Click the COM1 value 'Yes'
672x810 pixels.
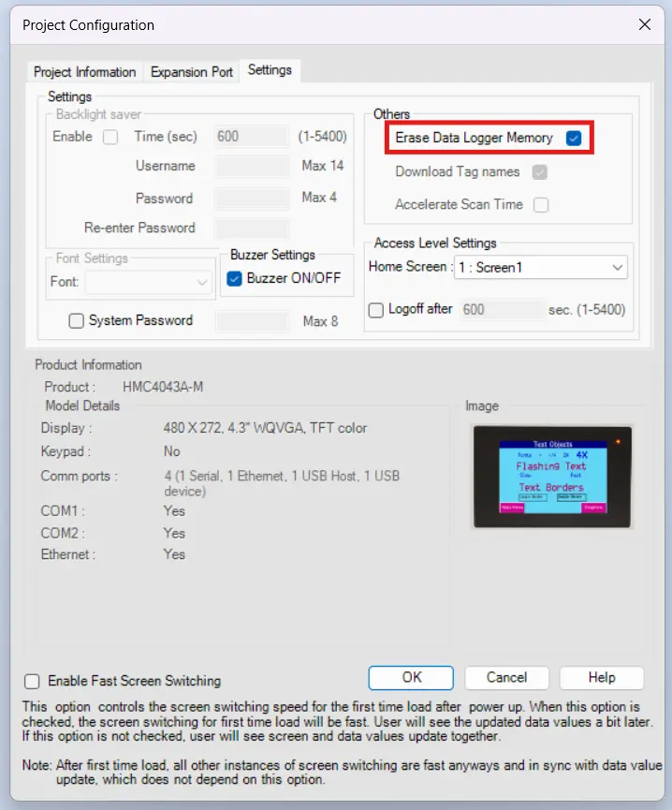pyautogui.click(x=174, y=511)
